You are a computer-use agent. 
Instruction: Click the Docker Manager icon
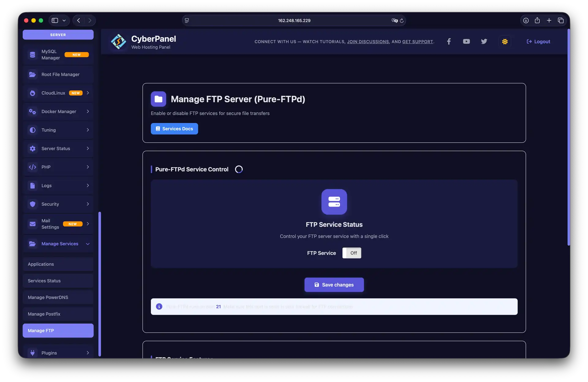[x=32, y=111]
